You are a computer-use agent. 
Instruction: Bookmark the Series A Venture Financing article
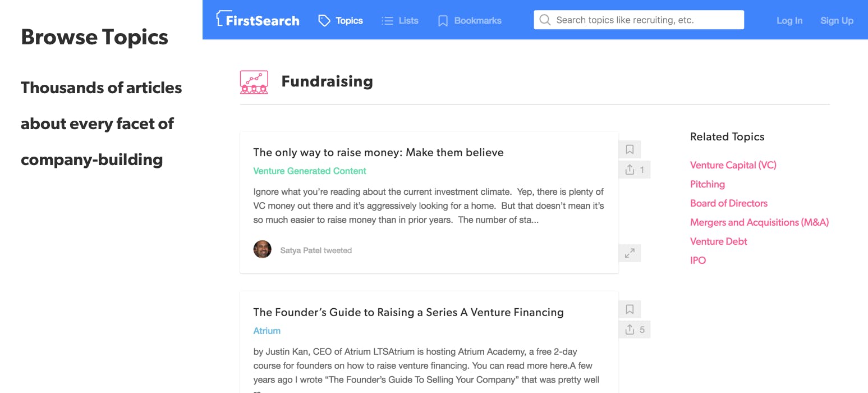point(630,309)
